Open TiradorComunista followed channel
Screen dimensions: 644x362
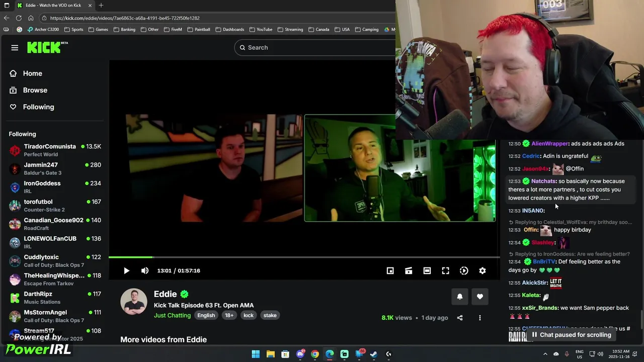tap(55, 150)
